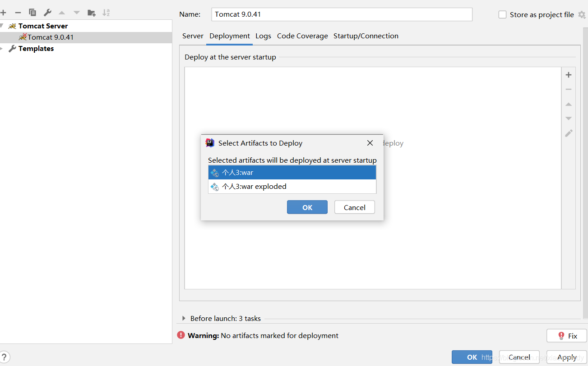Switch to the Server tab
This screenshot has width=588, height=366.
point(193,36)
